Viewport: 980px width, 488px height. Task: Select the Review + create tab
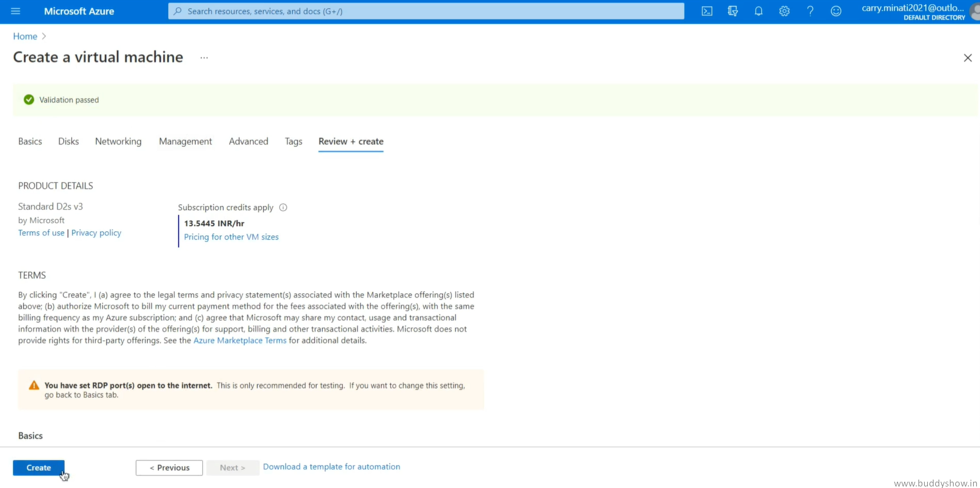pyautogui.click(x=351, y=141)
